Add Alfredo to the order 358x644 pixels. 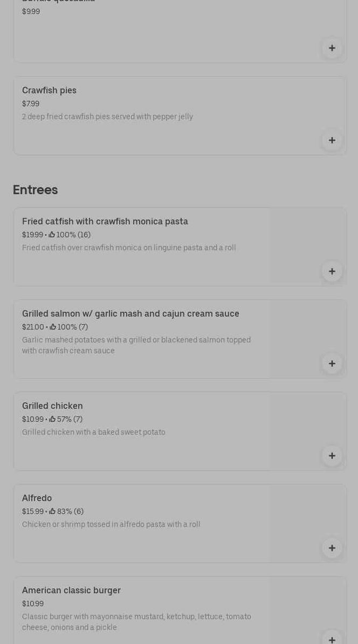pyautogui.click(x=332, y=547)
